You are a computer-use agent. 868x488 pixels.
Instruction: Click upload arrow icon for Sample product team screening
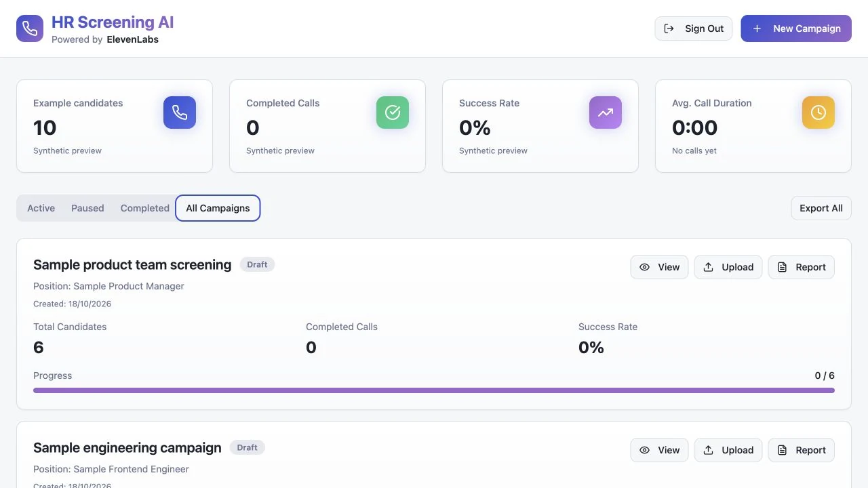[x=709, y=267]
